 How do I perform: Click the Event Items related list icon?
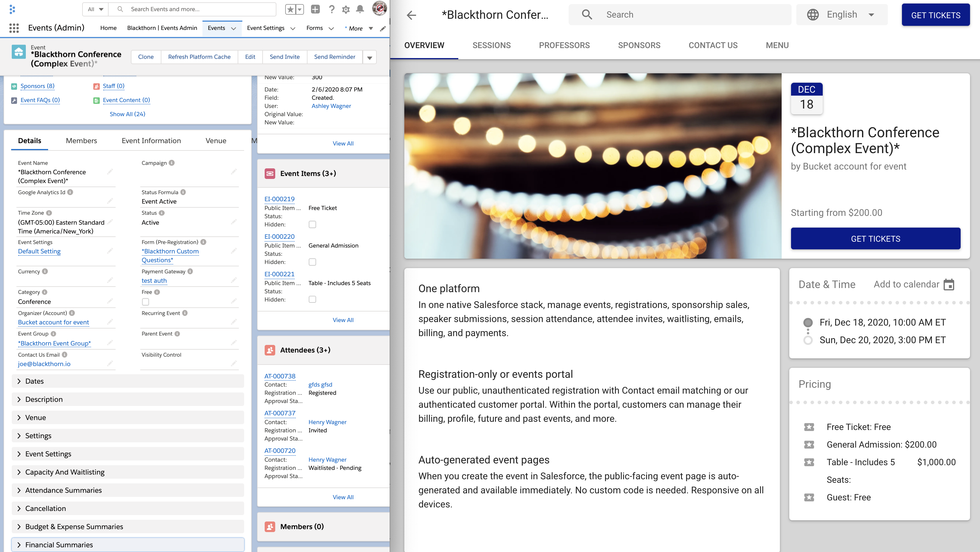[x=270, y=173]
